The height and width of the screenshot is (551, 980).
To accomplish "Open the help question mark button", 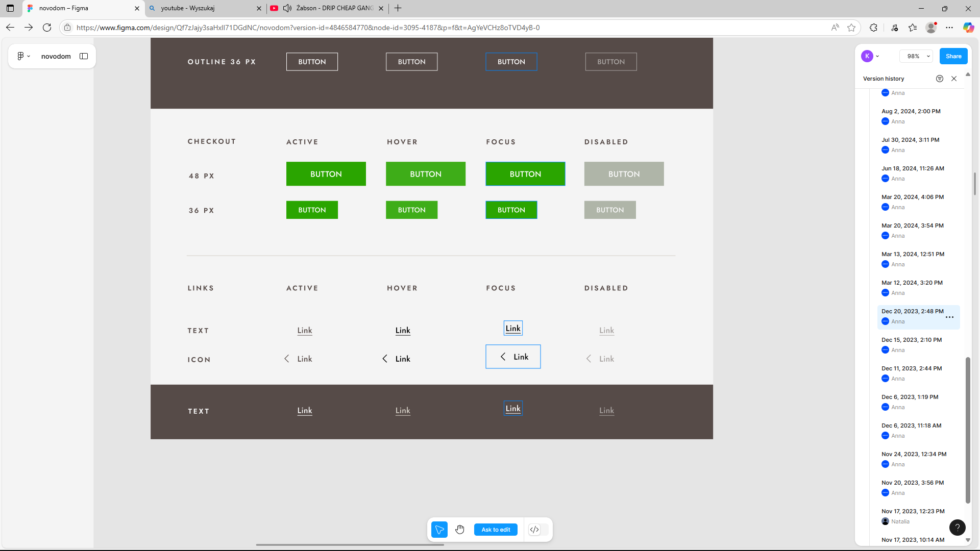I will pyautogui.click(x=957, y=528).
